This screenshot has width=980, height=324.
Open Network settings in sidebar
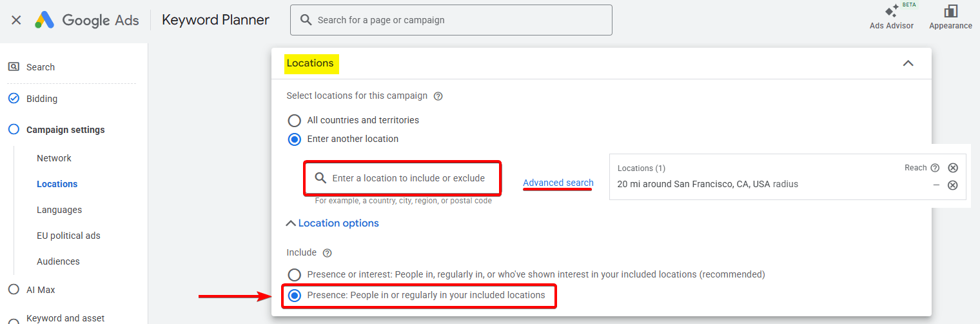click(x=54, y=158)
